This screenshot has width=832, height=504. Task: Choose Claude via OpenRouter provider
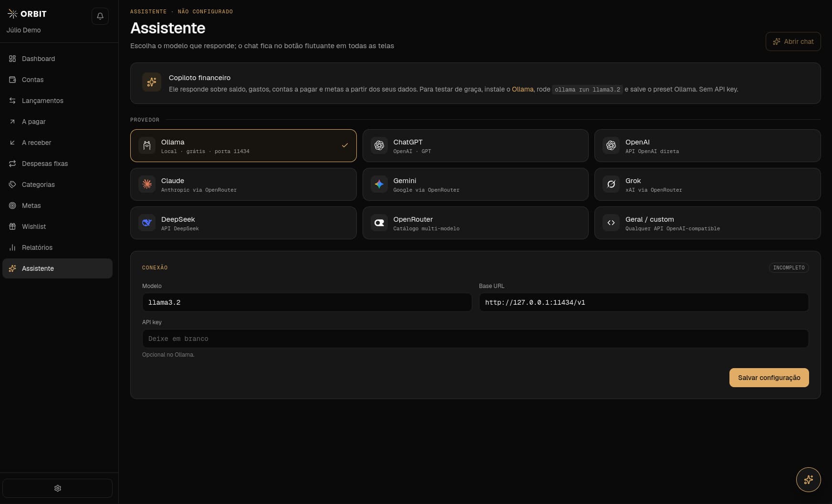[x=243, y=184]
